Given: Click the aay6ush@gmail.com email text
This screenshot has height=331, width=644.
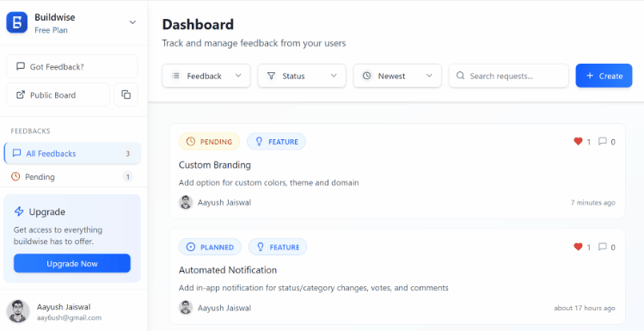Looking at the screenshot, I should (69, 317).
